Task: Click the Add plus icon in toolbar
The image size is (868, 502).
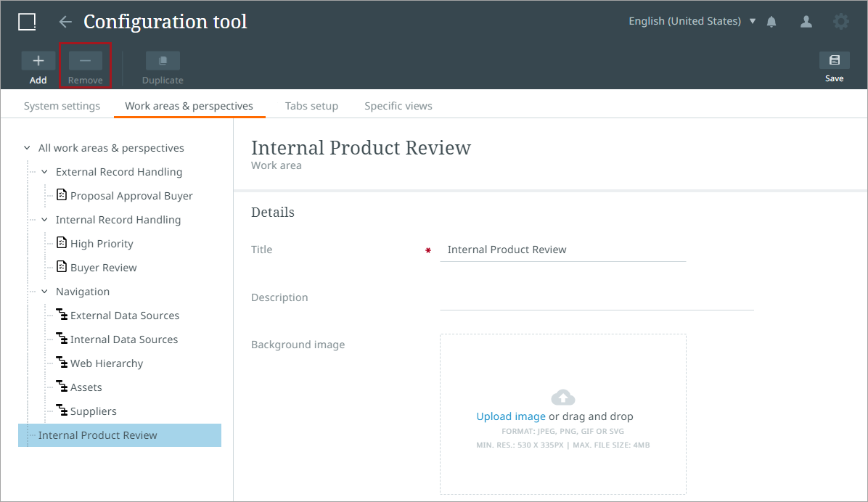Action: click(x=38, y=61)
